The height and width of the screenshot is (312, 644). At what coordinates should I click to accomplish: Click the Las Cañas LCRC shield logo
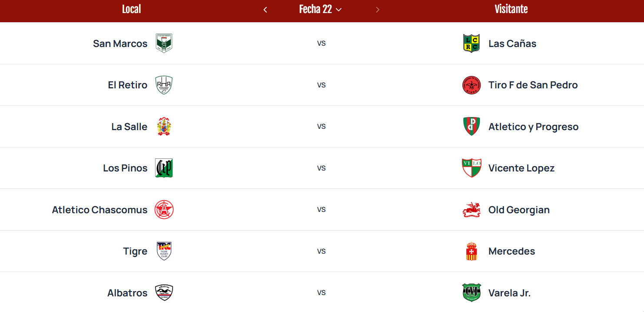(471, 44)
